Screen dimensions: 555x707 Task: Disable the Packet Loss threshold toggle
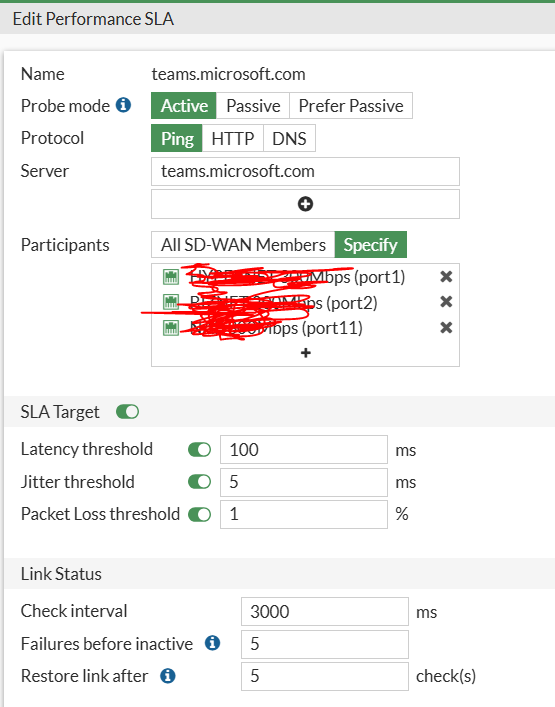point(200,514)
